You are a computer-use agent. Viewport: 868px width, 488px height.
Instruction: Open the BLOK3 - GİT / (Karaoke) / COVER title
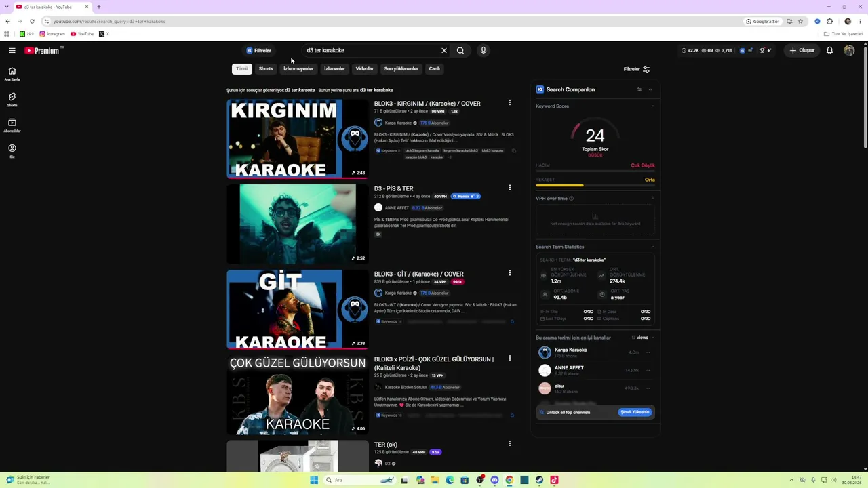[419, 274]
